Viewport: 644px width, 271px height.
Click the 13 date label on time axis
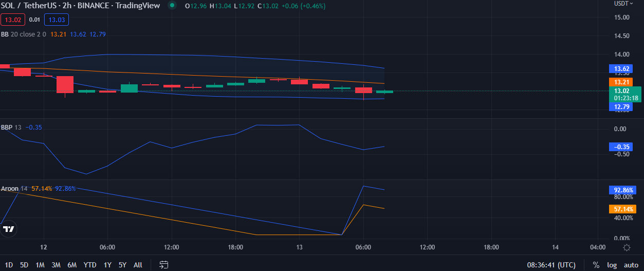click(x=299, y=247)
